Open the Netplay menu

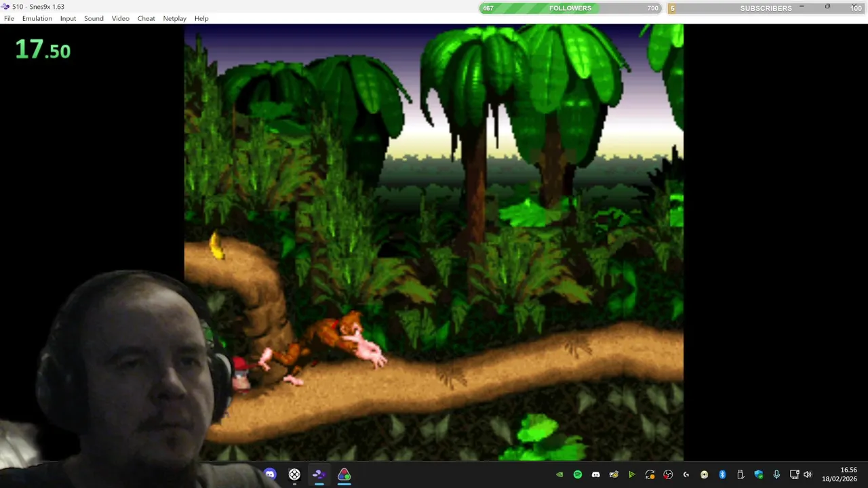174,18
